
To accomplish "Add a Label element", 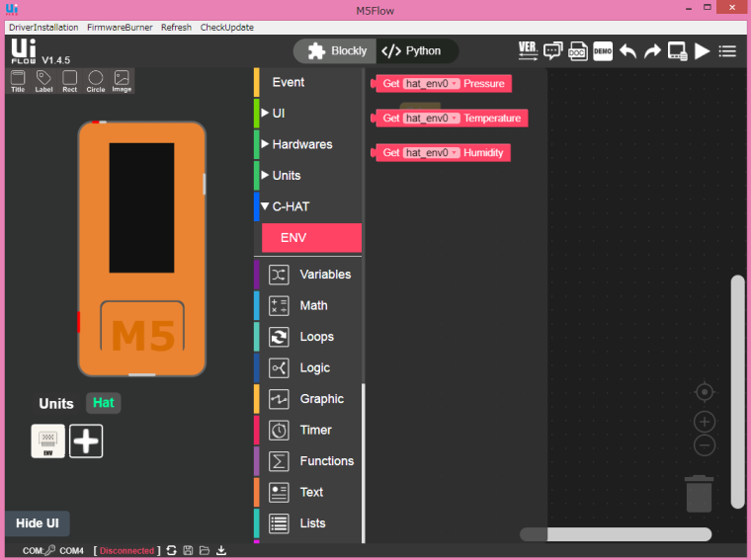I will point(43,81).
